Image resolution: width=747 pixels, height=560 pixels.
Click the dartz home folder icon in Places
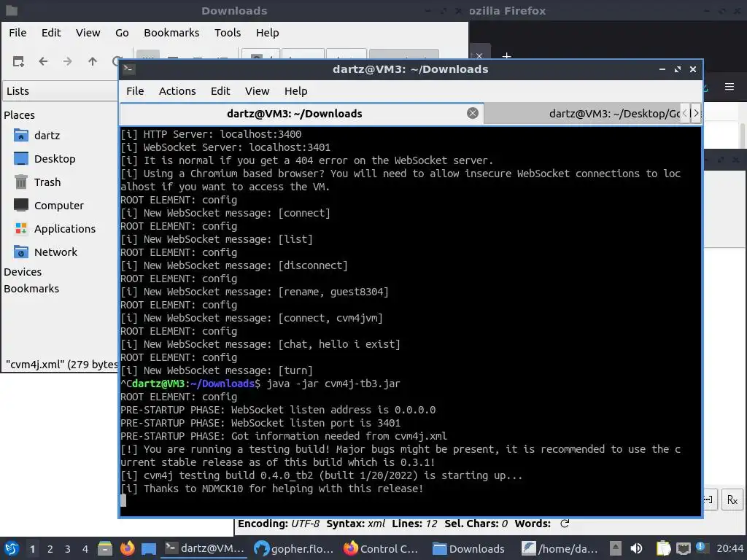21,135
